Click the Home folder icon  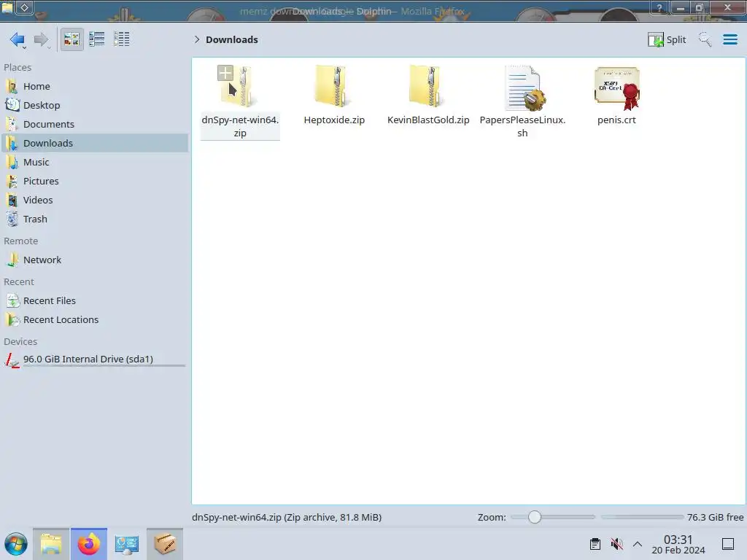click(12, 86)
